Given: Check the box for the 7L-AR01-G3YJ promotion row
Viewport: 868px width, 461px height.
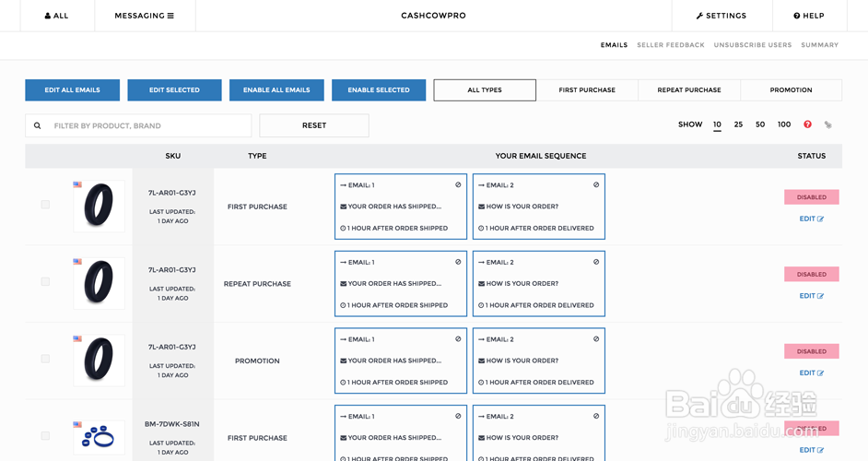Looking at the screenshot, I should pos(45,359).
